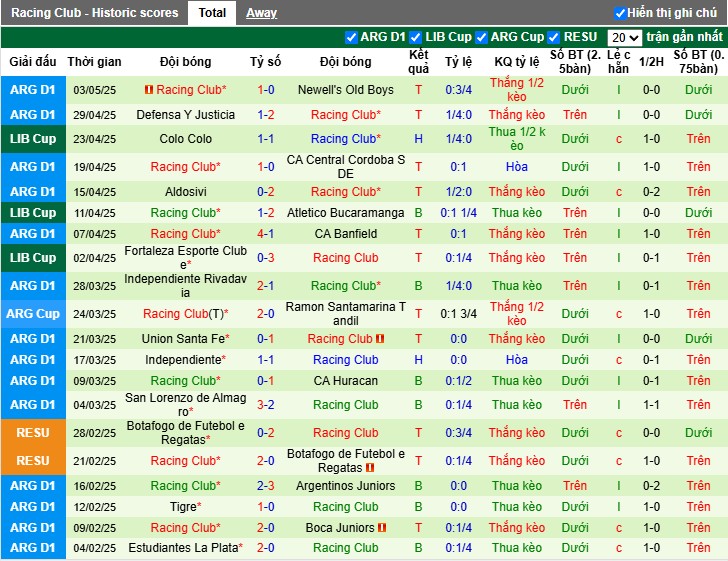Click odds value 0:1 3/4 in ARG Cup row
Image resolution: width=728 pixels, height=561 pixels.
[x=458, y=314]
